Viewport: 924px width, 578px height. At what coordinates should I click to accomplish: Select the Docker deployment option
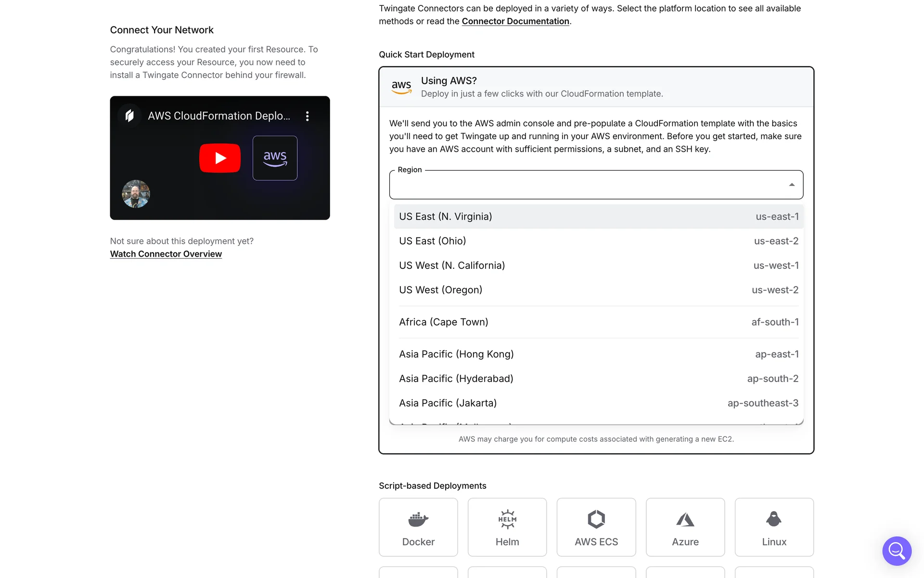point(418,527)
